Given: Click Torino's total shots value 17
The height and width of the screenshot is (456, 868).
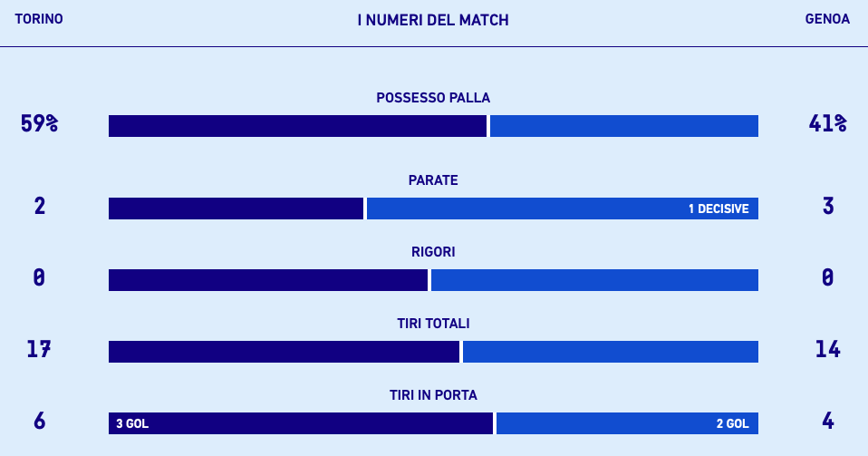Looking at the screenshot, I should pos(39,349).
